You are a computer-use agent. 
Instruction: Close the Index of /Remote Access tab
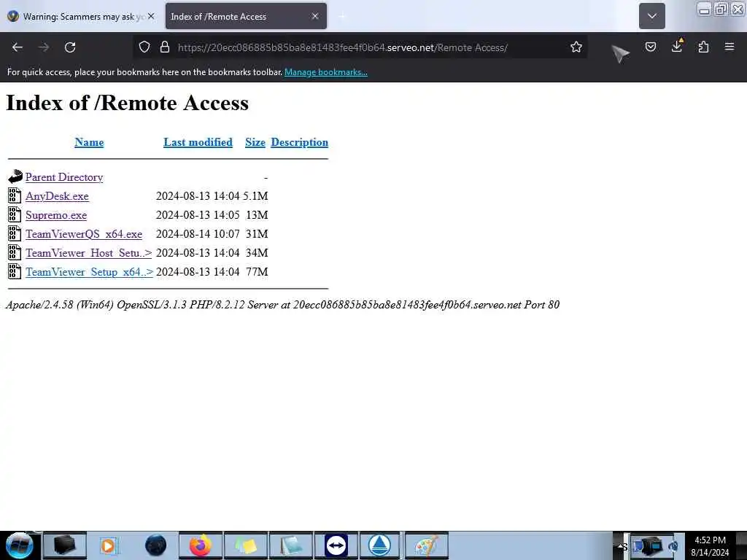(315, 16)
